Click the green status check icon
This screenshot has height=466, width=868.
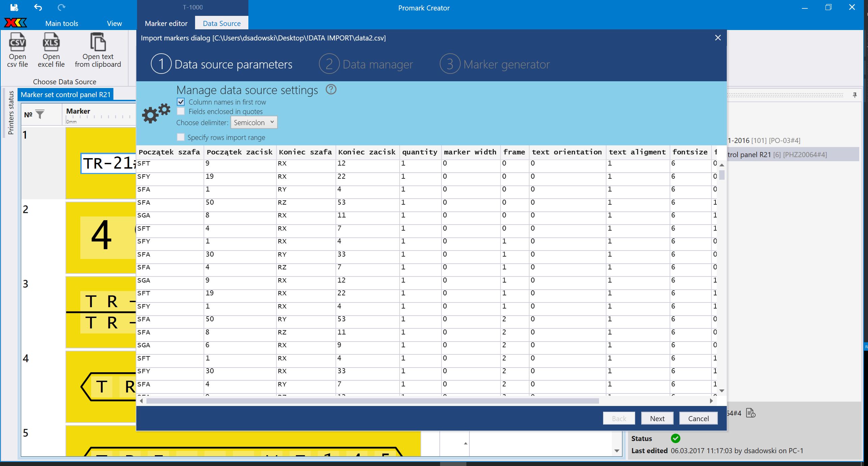pos(676,438)
